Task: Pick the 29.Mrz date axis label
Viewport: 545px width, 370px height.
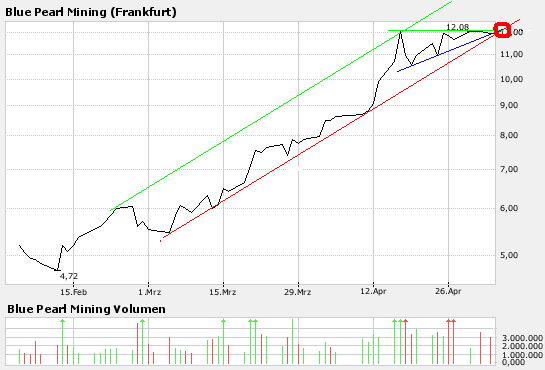Action: (x=298, y=292)
